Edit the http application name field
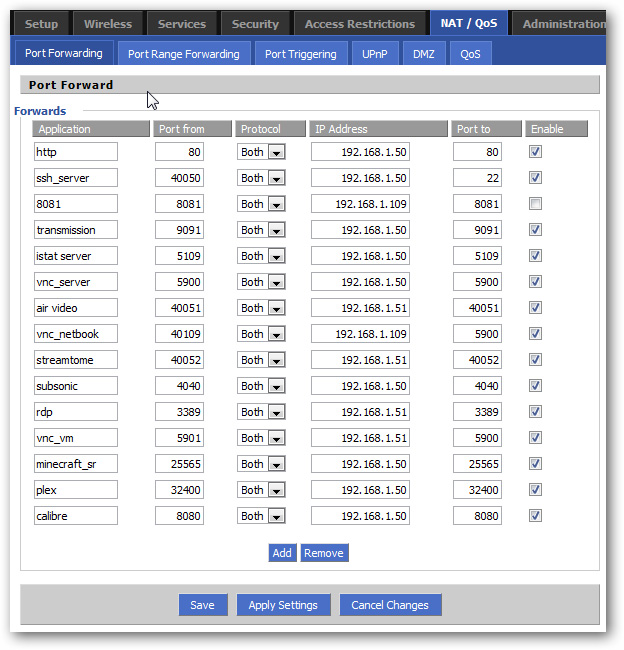Image resolution: width=624 pixels, height=650 pixels. pyautogui.click(x=76, y=152)
